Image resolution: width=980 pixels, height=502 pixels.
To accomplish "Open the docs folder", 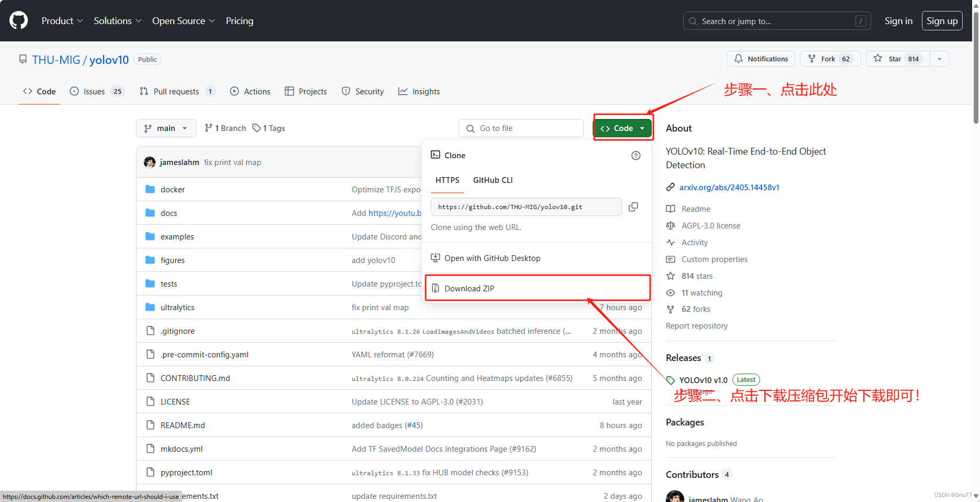I will [x=169, y=213].
